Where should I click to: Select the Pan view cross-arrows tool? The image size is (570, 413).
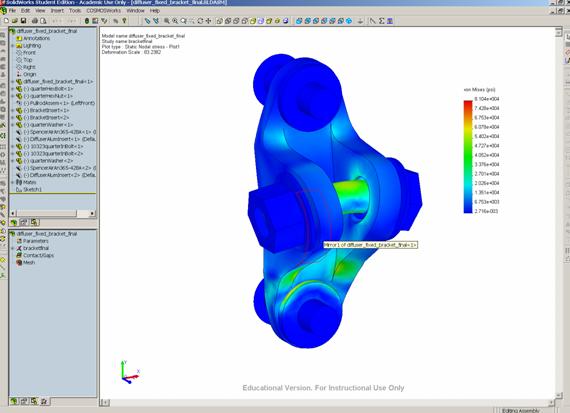[208, 21]
